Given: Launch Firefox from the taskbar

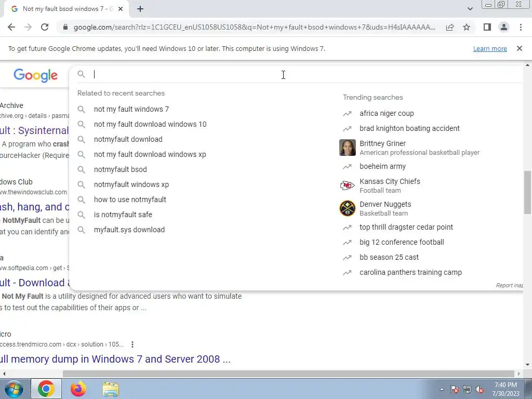Looking at the screenshot, I should 78,389.
